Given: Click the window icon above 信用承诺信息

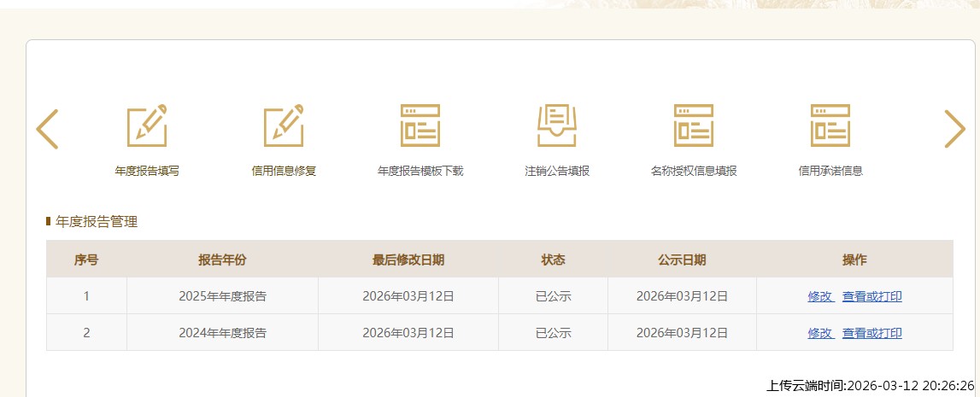Looking at the screenshot, I should [830, 126].
